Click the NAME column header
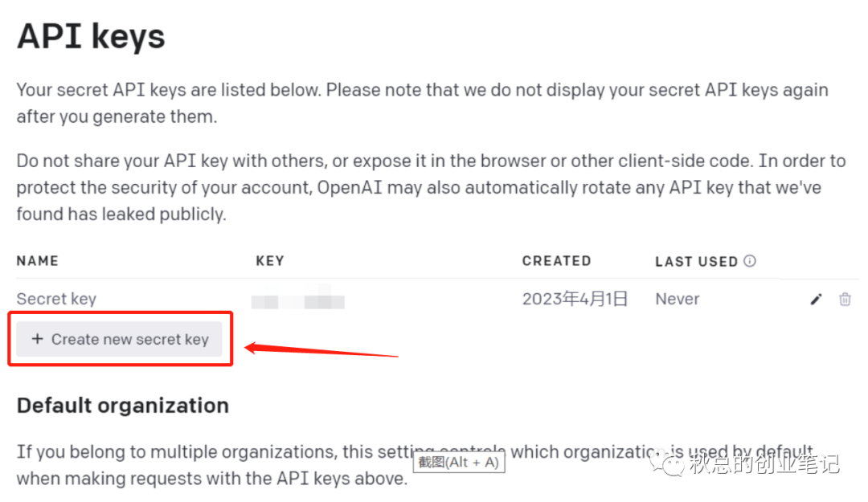The image size is (868, 502). [37, 261]
